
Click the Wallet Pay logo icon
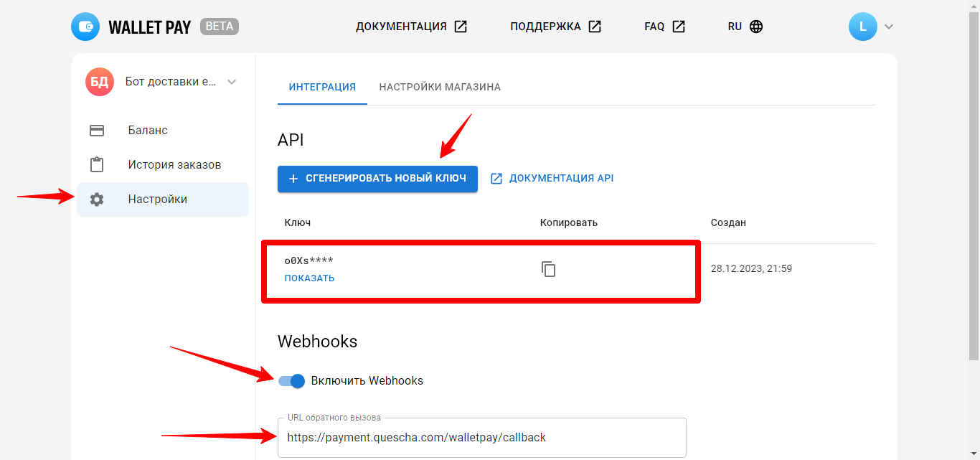point(85,27)
